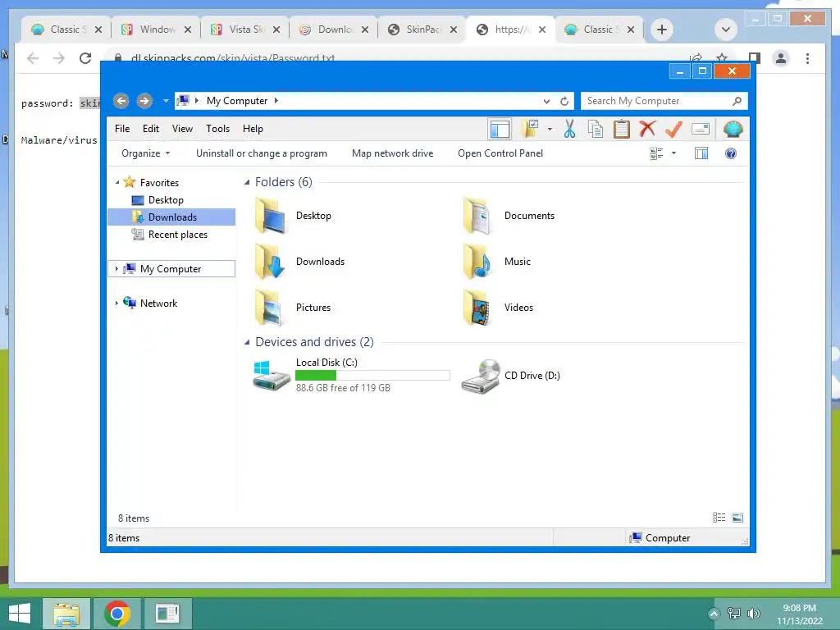Select the Pictures folder icon
The height and width of the screenshot is (630, 840).
(x=270, y=308)
